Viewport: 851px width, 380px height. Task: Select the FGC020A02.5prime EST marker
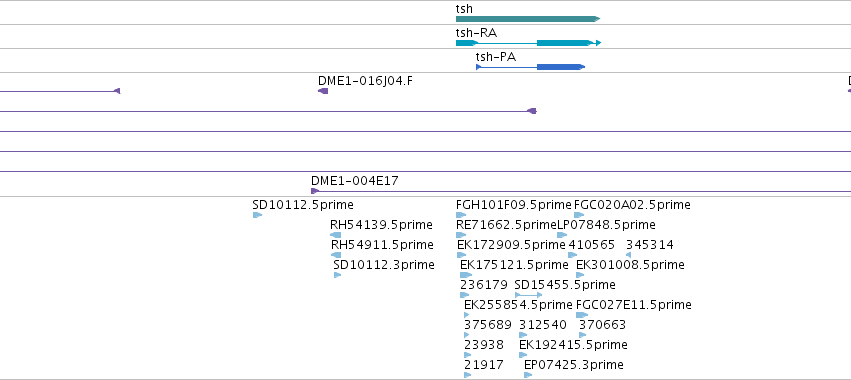click(580, 215)
